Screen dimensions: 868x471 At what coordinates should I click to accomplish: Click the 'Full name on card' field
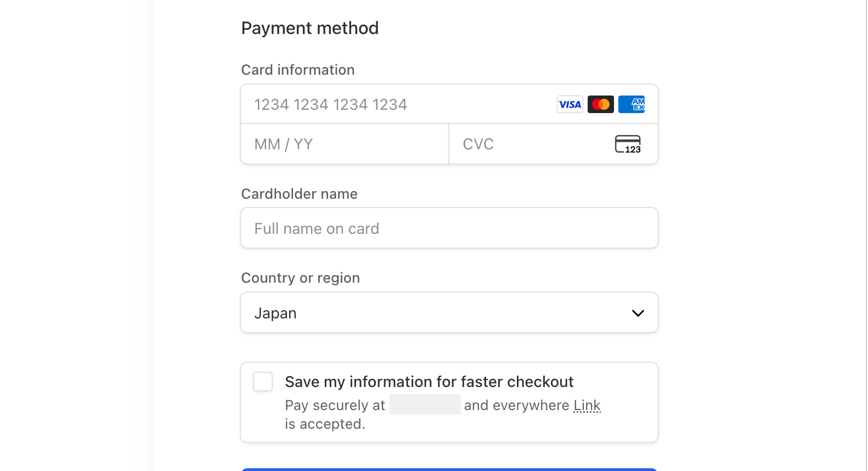coord(449,228)
